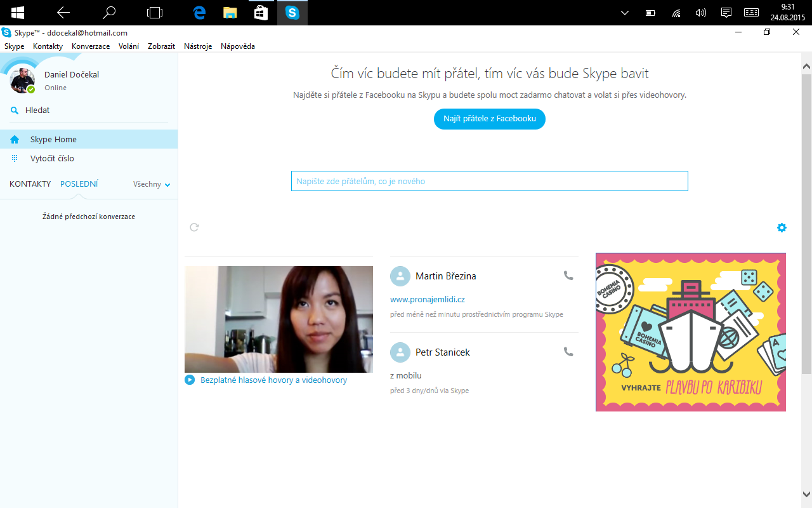Screen dimensions: 812x508
Task: Select Skype Home in sidebar
Action: click(x=89, y=139)
